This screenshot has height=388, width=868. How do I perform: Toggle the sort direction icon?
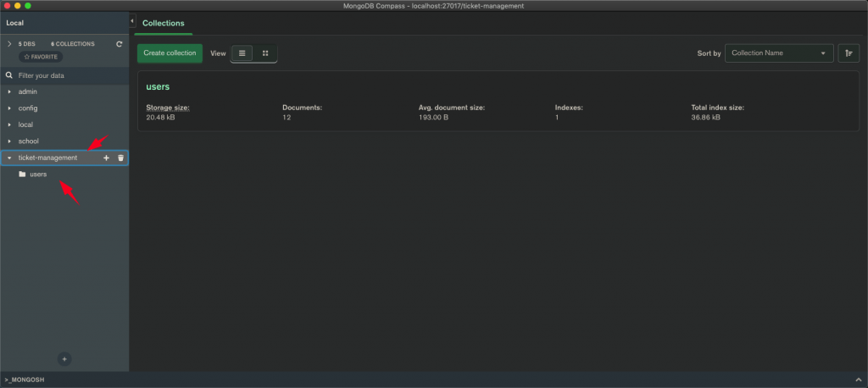click(x=849, y=53)
